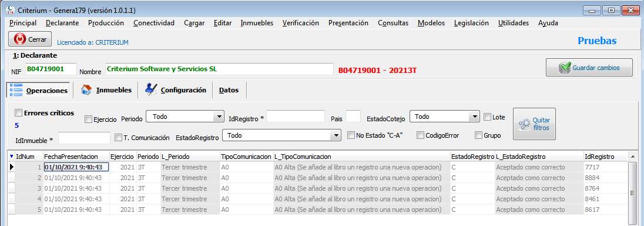
Task: Open the Legislación menu
Action: pos(471,23)
